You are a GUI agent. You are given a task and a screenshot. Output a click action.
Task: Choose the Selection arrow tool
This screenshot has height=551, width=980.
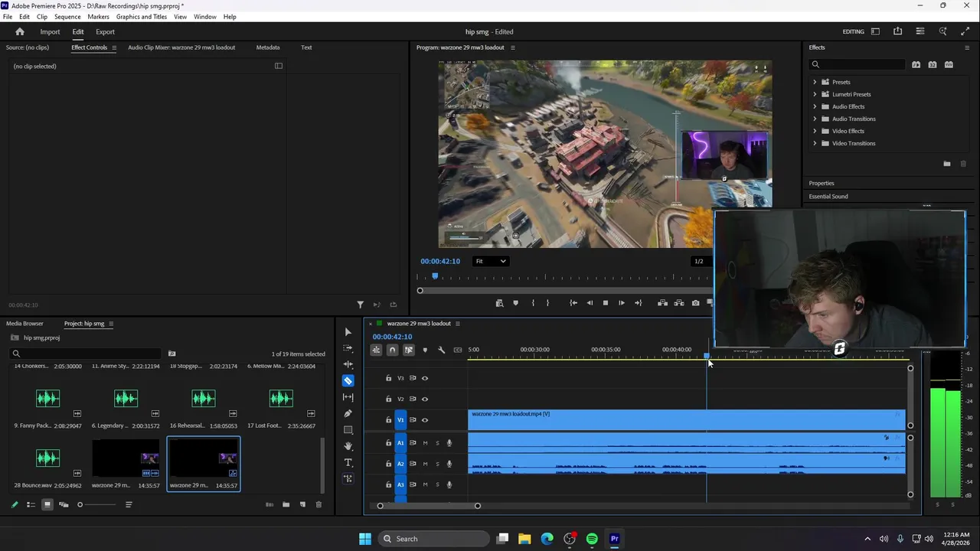[x=348, y=332]
